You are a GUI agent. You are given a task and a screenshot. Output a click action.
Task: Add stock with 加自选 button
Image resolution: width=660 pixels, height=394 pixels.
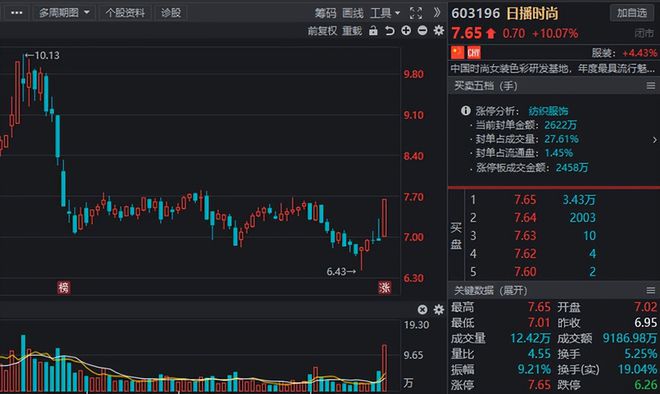click(632, 13)
